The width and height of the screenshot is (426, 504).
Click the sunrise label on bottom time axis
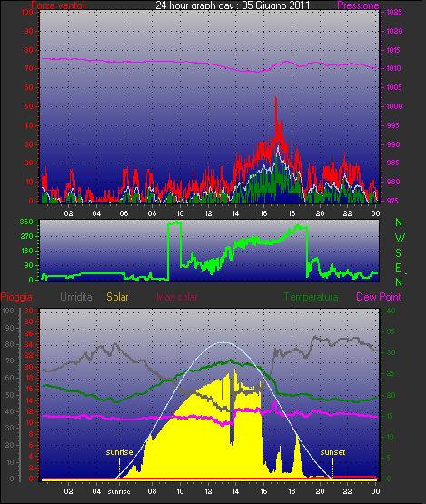pos(119,492)
